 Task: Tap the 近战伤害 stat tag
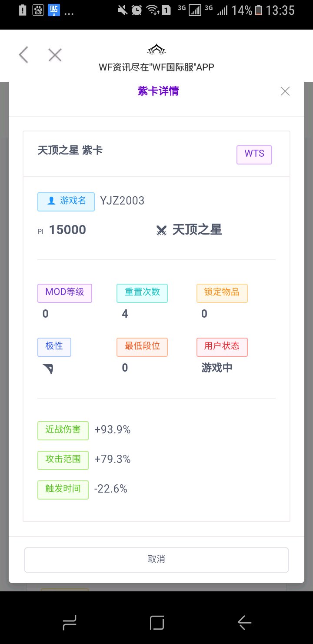(63, 430)
